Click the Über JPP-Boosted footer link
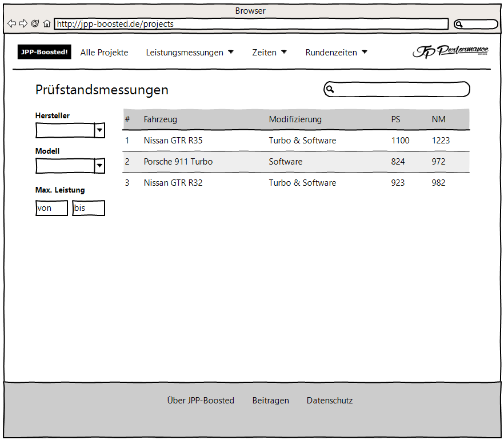The height and width of the screenshot is (440, 504). point(201,401)
